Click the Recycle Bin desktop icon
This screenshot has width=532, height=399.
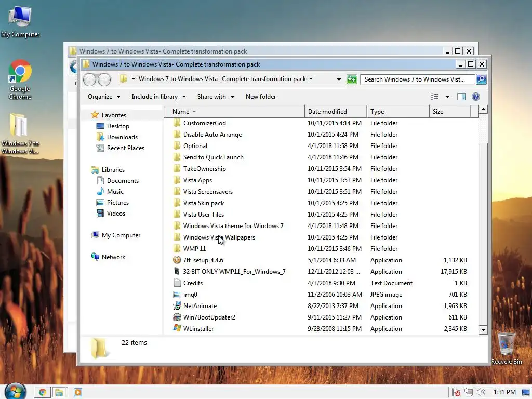[506, 348]
